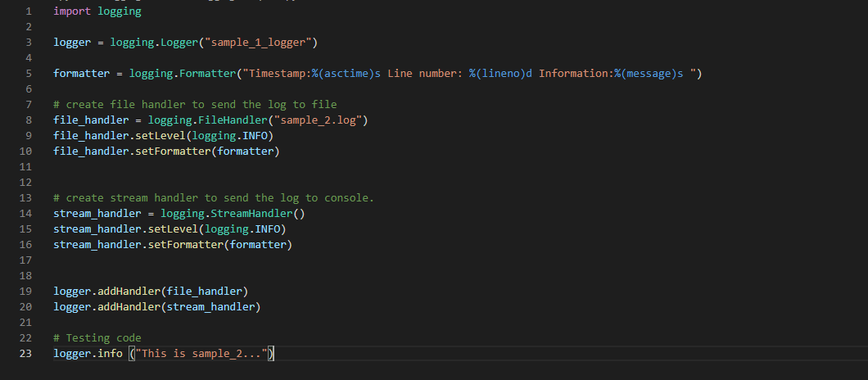Click the '%(lineno)d' placeholder in the format string
Image resolution: width=868 pixels, height=380 pixels.
click(x=500, y=73)
